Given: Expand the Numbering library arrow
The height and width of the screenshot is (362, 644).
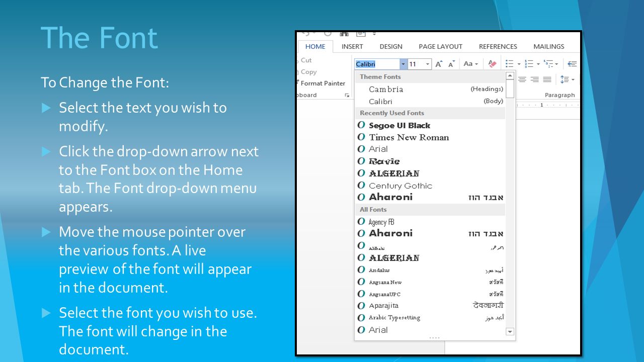Looking at the screenshot, I should click(x=538, y=64).
